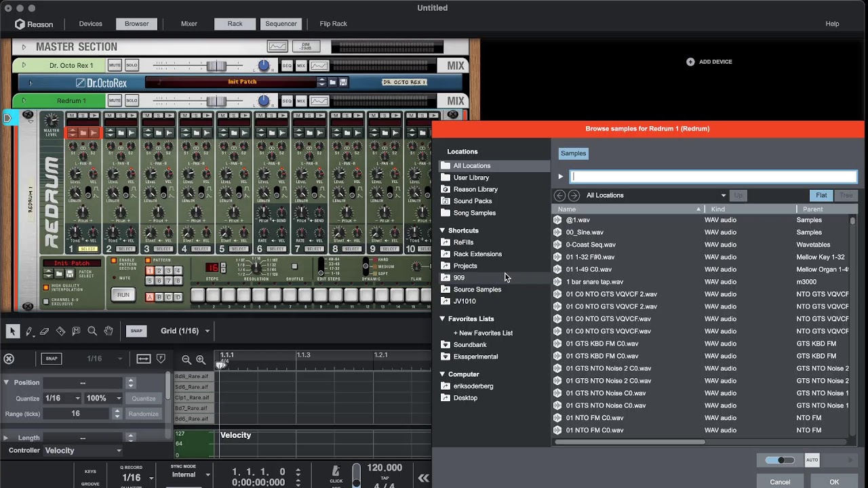Toggle the AUTO audition button in browser
868x488 pixels.
[812, 460]
